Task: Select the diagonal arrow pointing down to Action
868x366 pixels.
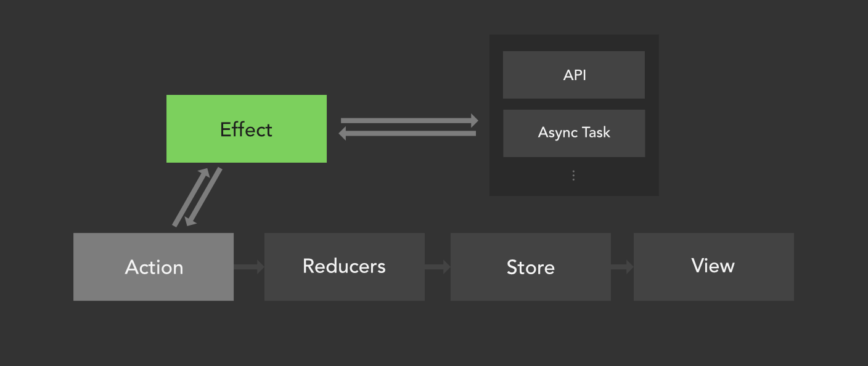Action: click(203, 197)
